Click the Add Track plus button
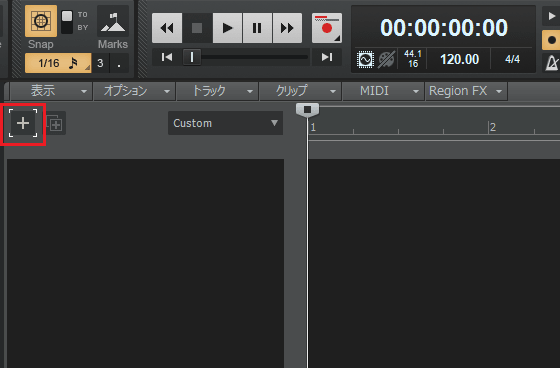This screenshot has height=368, width=560. [x=23, y=123]
